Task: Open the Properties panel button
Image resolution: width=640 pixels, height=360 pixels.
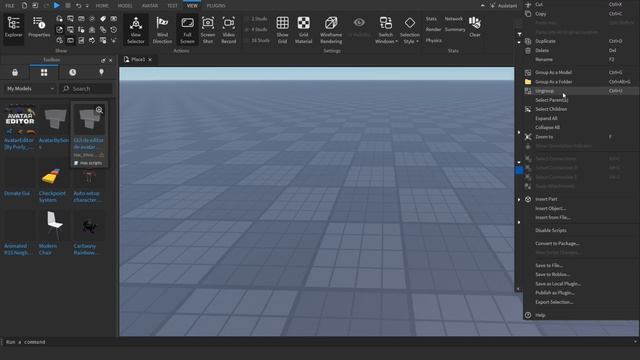Action: 39,27
